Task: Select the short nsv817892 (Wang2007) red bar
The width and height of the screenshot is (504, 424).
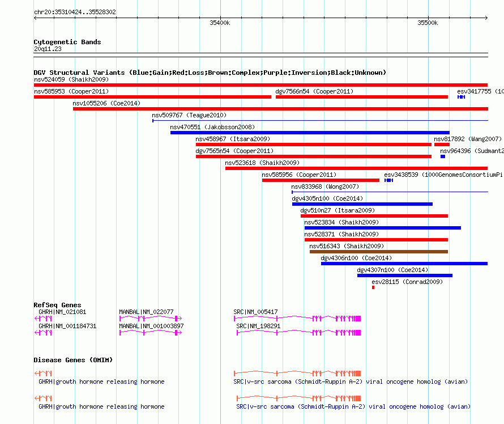Action: pos(442,145)
